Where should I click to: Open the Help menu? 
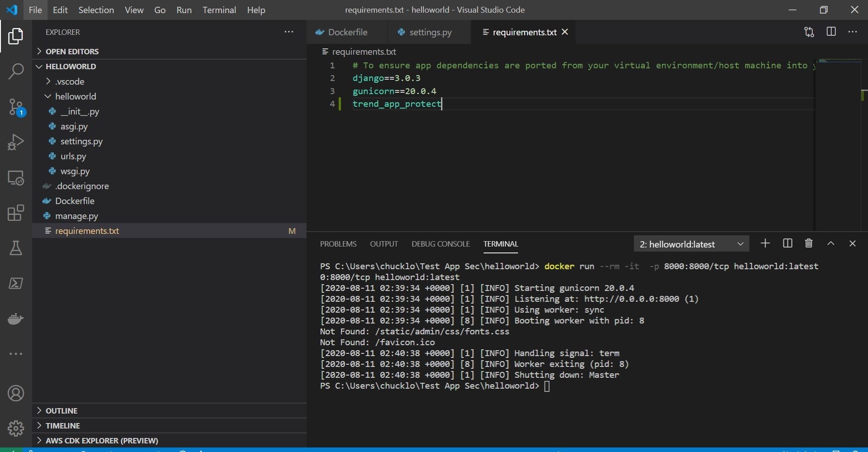tap(256, 10)
